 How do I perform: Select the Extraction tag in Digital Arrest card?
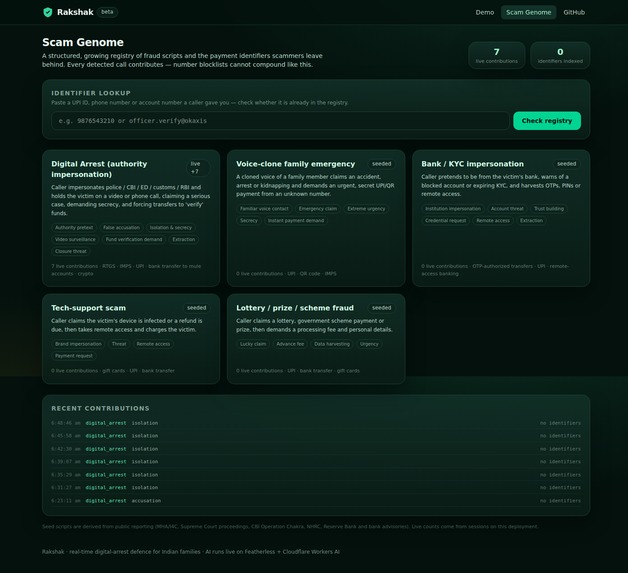pos(183,239)
